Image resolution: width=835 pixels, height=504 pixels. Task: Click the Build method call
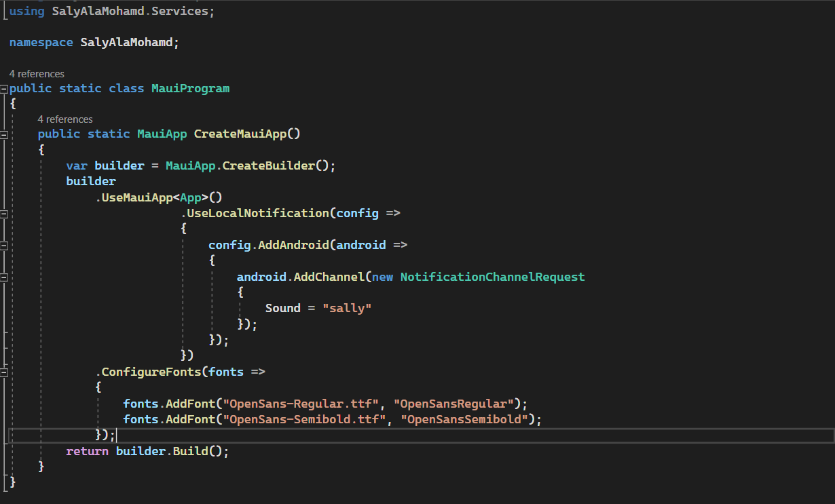[190, 451]
